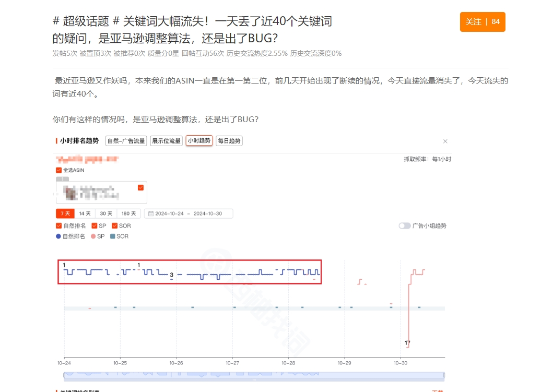Click the calendar icon in date field
The width and height of the screenshot is (553, 392).
150,213
